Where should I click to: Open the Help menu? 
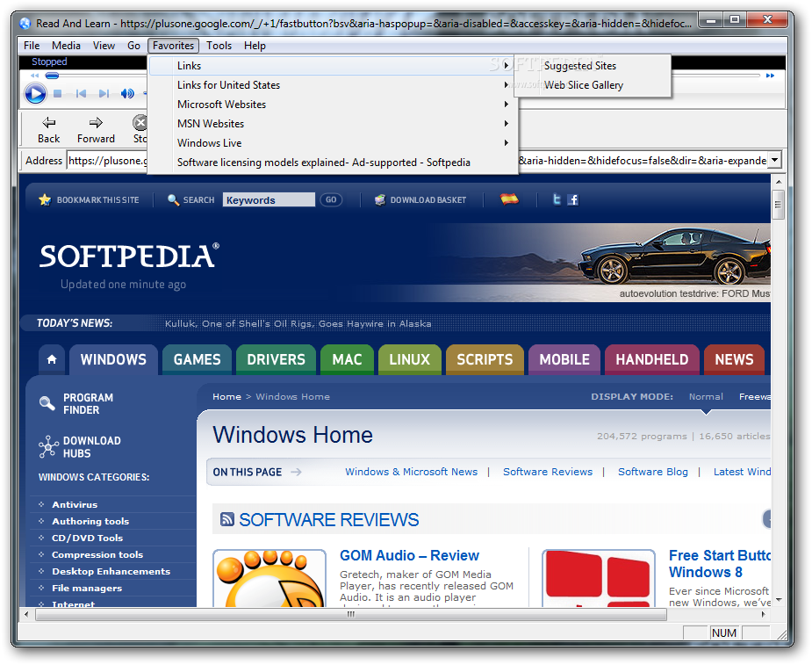[255, 46]
